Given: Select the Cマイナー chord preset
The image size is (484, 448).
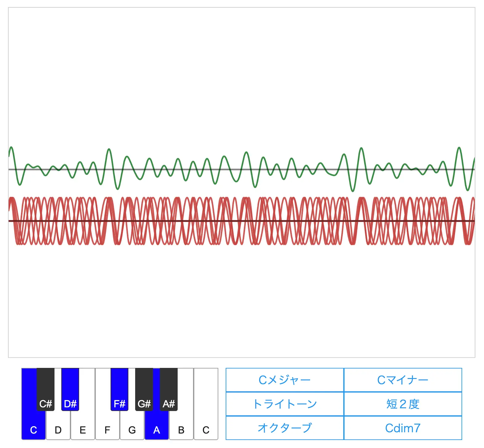Looking at the screenshot, I should pyautogui.click(x=403, y=380).
